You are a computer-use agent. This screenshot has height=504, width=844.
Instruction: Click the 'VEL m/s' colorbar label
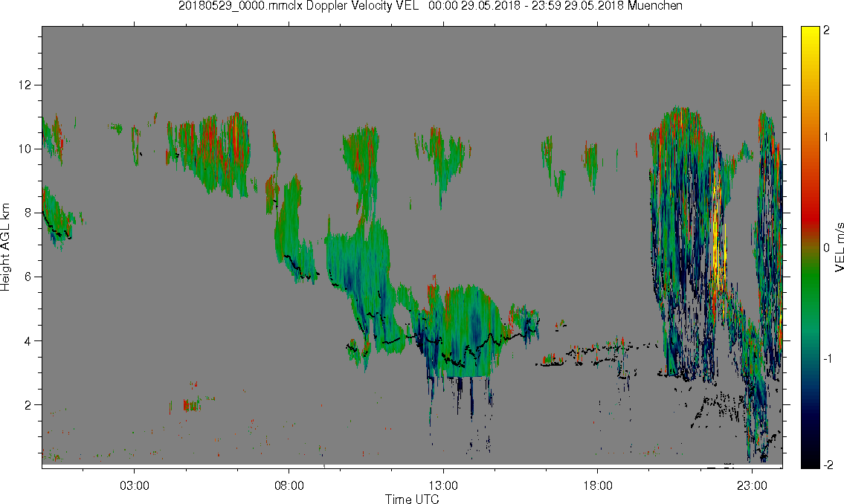pyautogui.click(x=839, y=247)
